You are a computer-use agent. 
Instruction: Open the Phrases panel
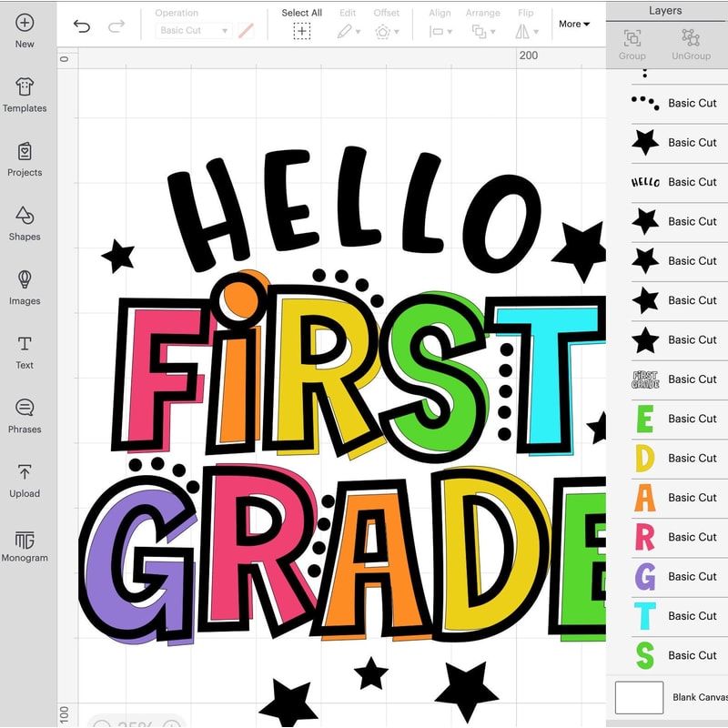pos(25,414)
